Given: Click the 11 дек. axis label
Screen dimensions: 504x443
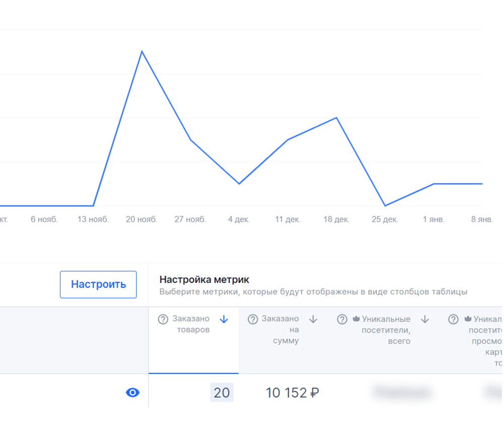Looking at the screenshot, I should [x=288, y=219].
